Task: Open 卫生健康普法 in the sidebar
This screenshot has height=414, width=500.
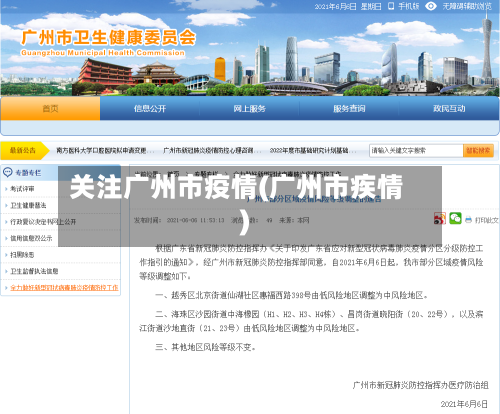Action: [x=28, y=205]
